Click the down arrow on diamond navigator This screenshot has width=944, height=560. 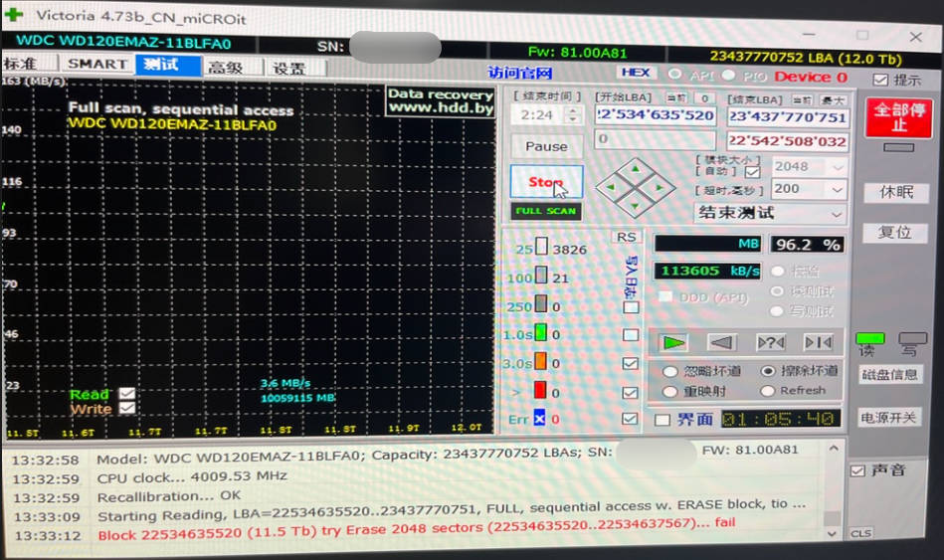(x=636, y=206)
